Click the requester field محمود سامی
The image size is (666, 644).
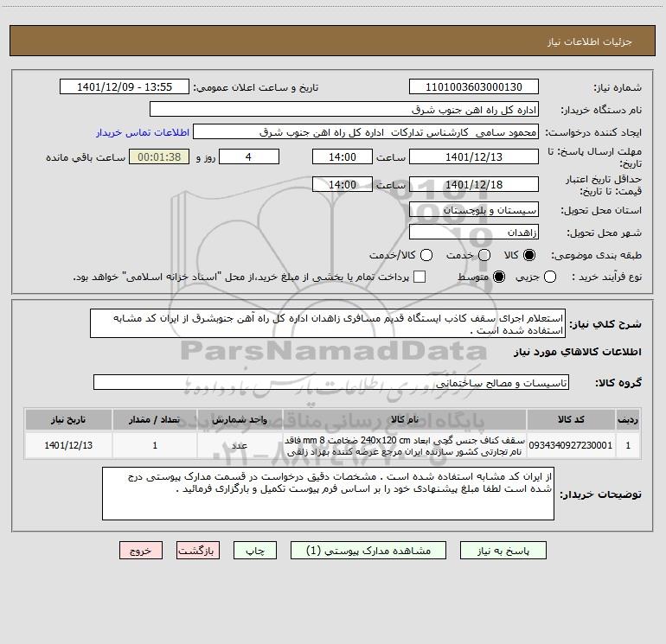point(366,132)
